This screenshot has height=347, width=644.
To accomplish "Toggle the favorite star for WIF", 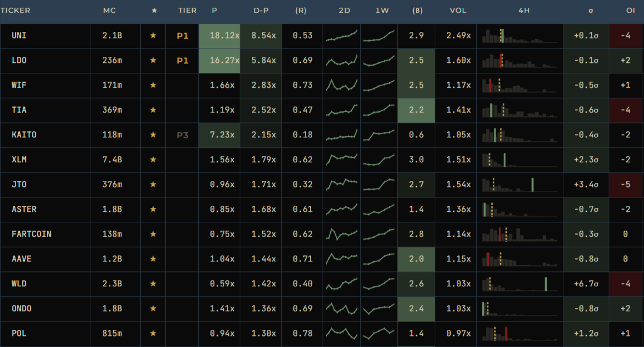I will (x=153, y=86).
